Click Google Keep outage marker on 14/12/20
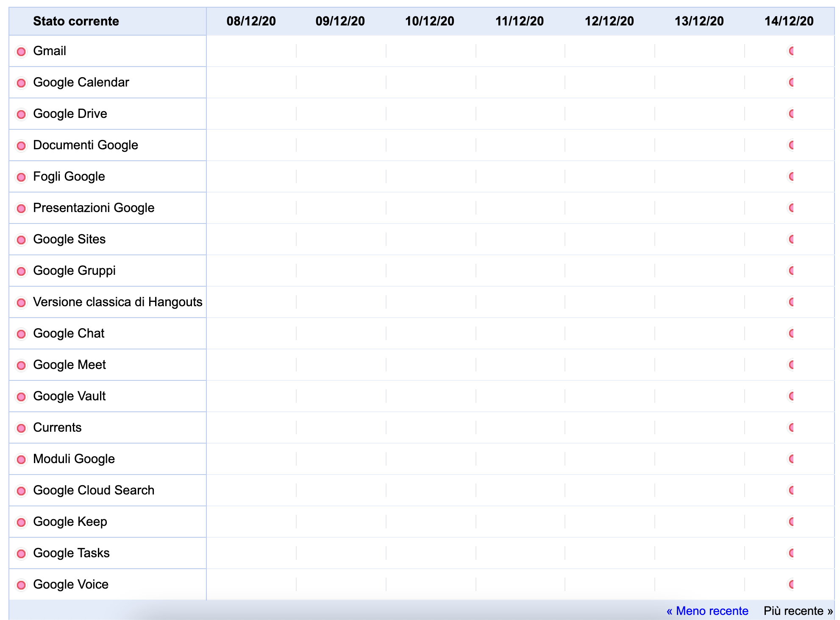Screen dimensions: 840x620 point(791,522)
